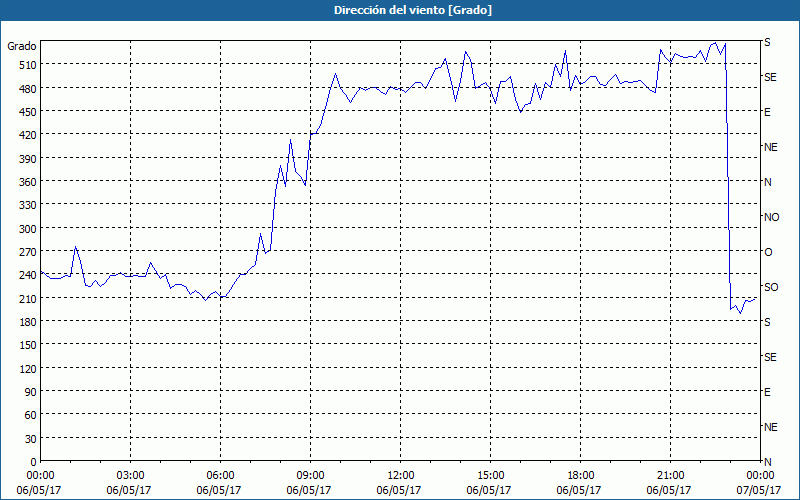The image size is (800, 500).
Task: Click the 09:00 time axis label
Action: click(x=310, y=476)
